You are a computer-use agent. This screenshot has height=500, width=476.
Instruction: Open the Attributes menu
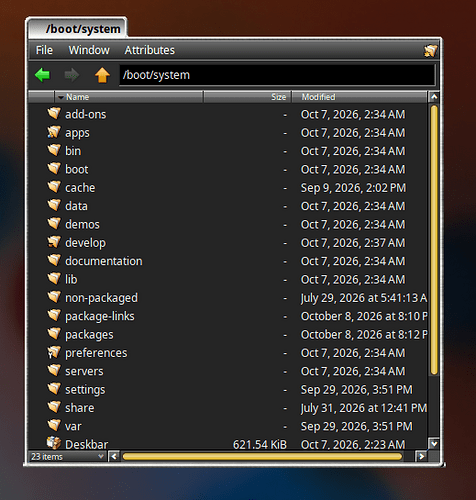click(x=150, y=50)
